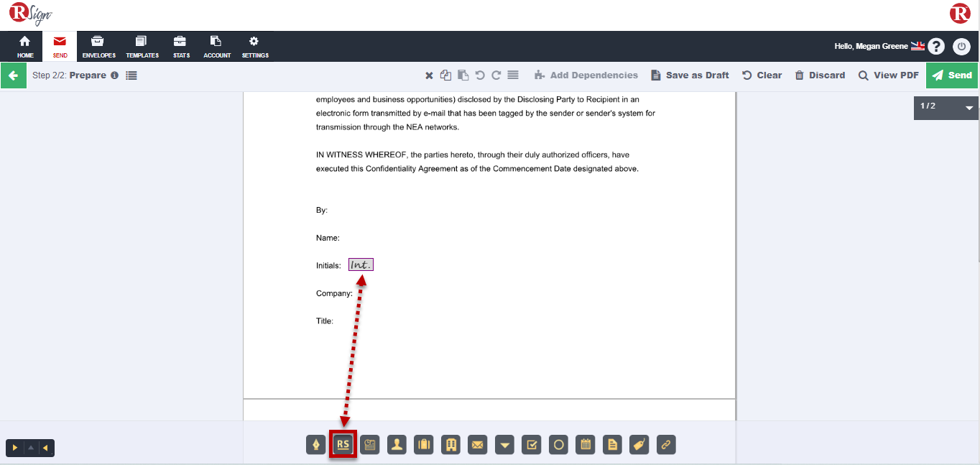
Task: Add a Checkbox field from bottom toolbar
Action: click(x=532, y=445)
